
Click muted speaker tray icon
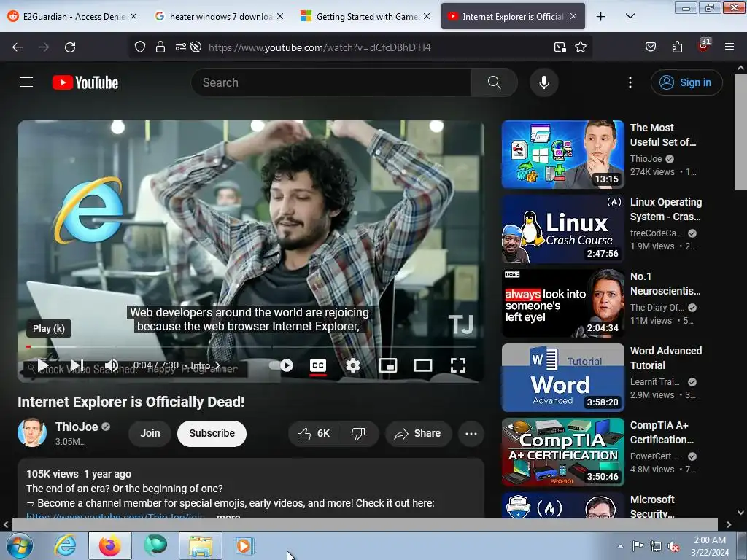click(x=673, y=546)
